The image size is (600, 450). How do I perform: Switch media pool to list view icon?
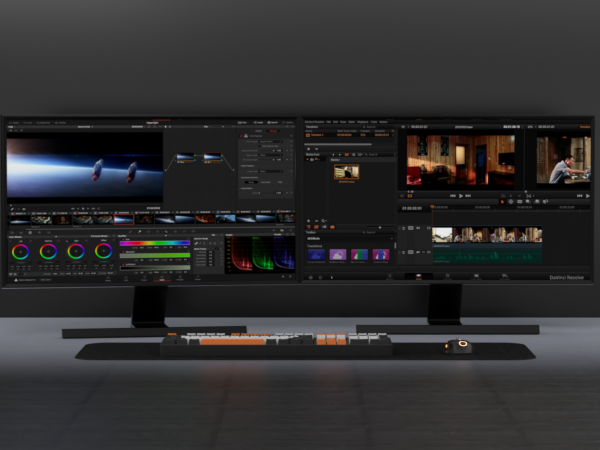pyautogui.click(x=353, y=155)
